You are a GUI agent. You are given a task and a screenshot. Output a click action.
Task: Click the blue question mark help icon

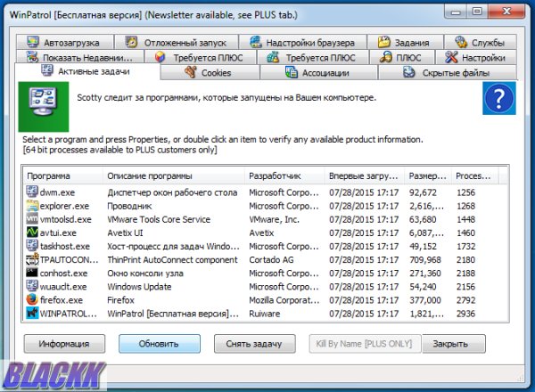tap(499, 98)
